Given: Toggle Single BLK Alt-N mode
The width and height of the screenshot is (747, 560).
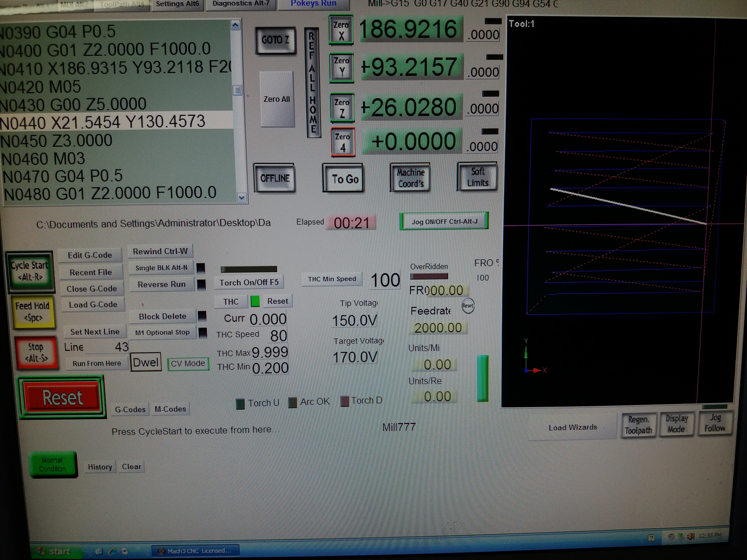Looking at the screenshot, I should coord(161,268).
